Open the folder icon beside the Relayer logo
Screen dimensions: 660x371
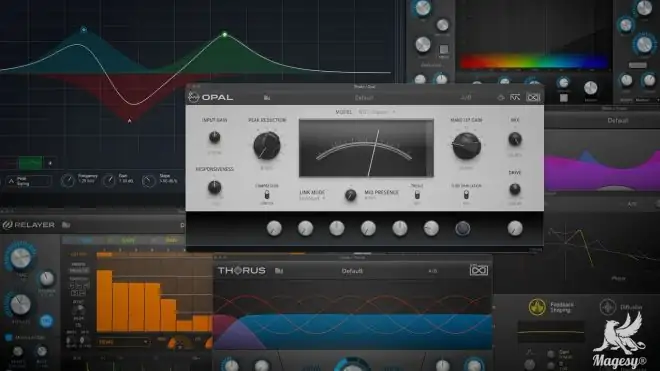pos(66,225)
